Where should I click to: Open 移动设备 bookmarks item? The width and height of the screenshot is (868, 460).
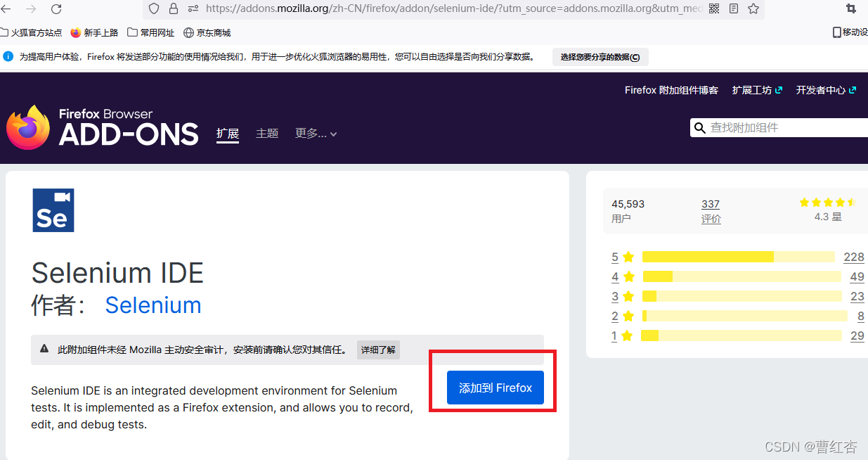click(850, 32)
